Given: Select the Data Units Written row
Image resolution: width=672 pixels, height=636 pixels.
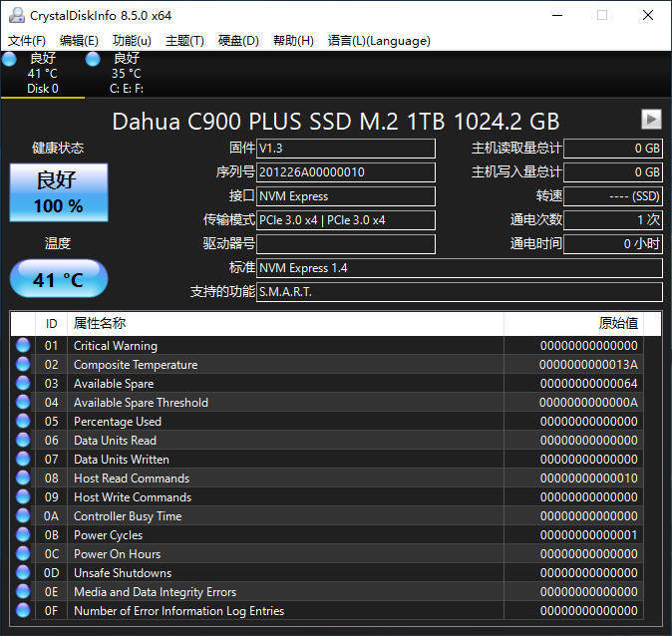Looking at the screenshot, I should 327,459.
